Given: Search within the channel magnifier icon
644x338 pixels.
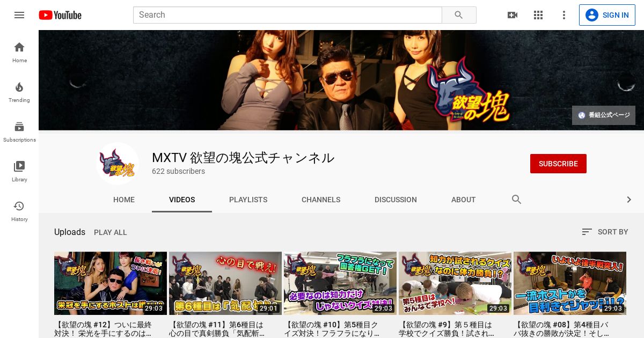Looking at the screenshot, I should [517, 200].
